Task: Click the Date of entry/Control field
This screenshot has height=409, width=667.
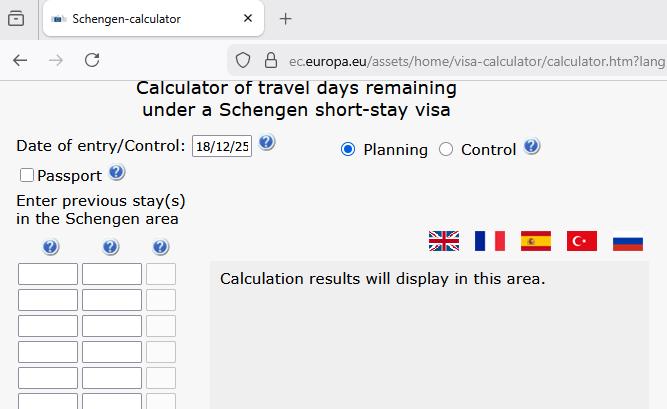Action: point(221,146)
